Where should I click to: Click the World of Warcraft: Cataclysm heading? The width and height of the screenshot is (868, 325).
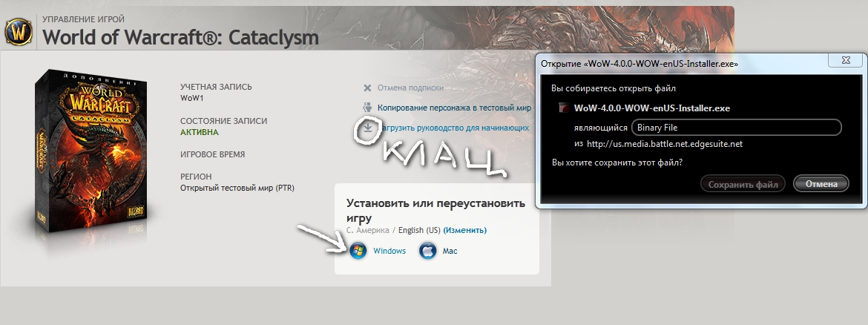point(180,38)
